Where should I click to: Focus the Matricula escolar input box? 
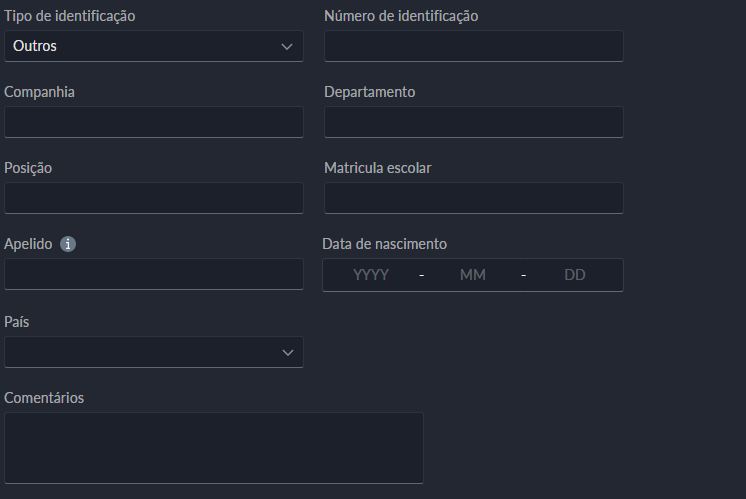point(473,198)
